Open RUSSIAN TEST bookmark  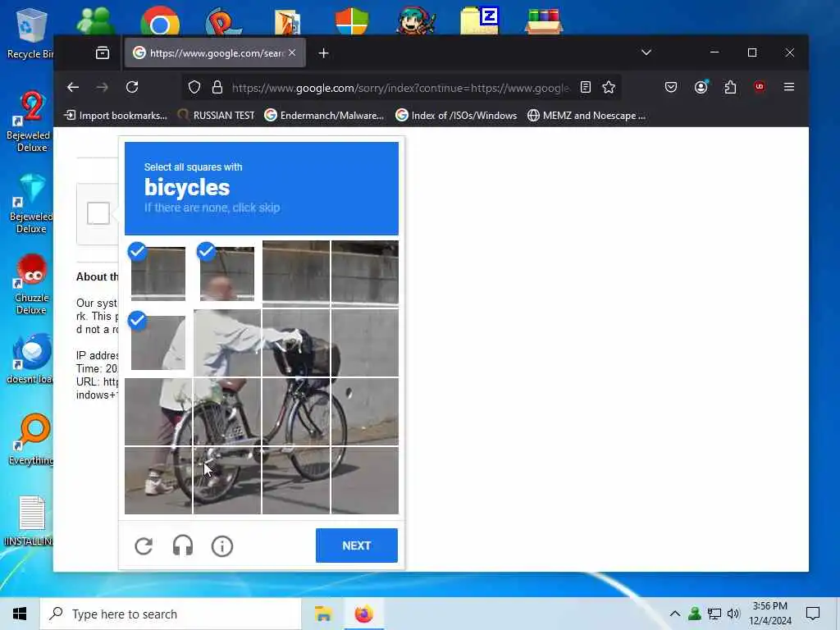[217, 115]
